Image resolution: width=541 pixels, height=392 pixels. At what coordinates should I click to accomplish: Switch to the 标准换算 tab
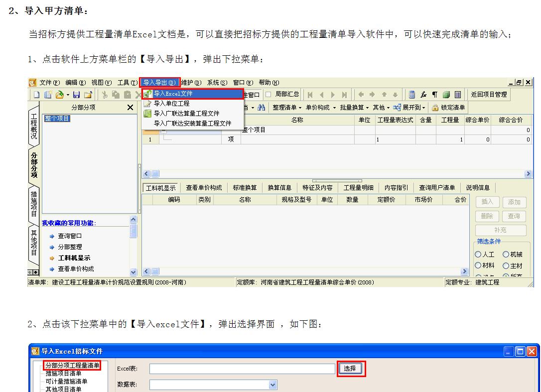245,188
